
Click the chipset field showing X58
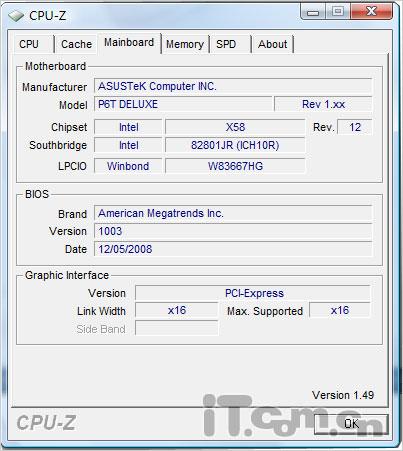coord(235,127)
